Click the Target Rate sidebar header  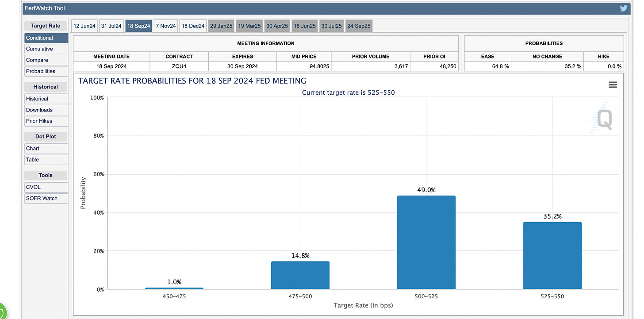click(46, 26)
